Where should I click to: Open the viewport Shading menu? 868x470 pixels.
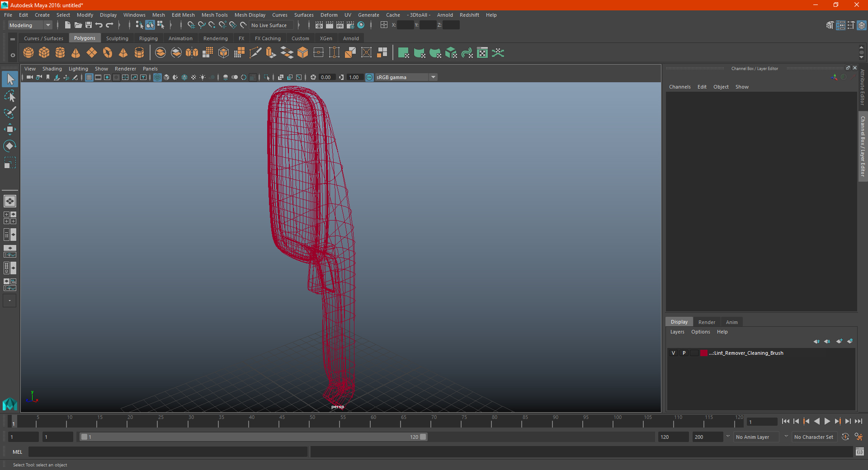point(52,69)
